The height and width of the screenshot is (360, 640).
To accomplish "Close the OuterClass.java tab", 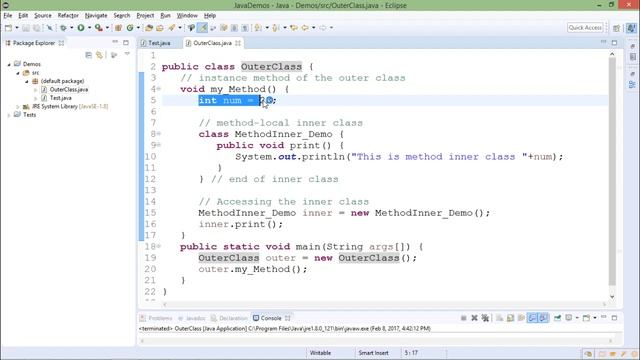I will (238, 43).
